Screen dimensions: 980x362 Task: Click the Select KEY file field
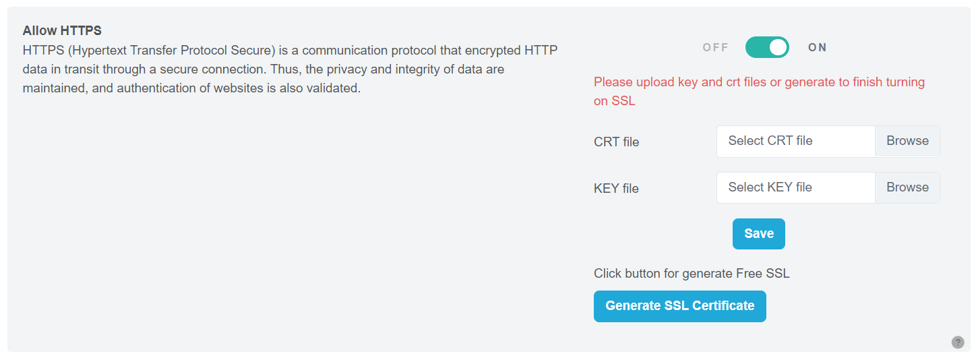coord(795,187)
